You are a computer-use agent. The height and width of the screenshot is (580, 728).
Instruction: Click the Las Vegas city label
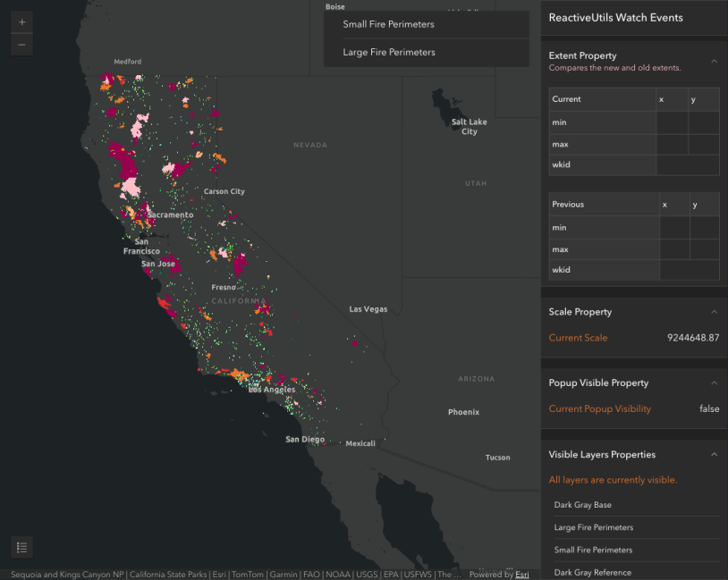(x=368, y=309)
